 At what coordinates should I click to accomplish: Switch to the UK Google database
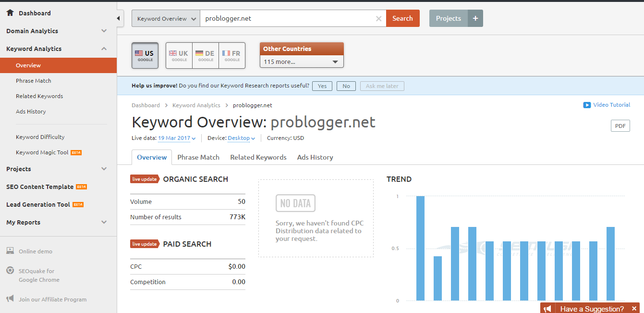click(179, 56)
